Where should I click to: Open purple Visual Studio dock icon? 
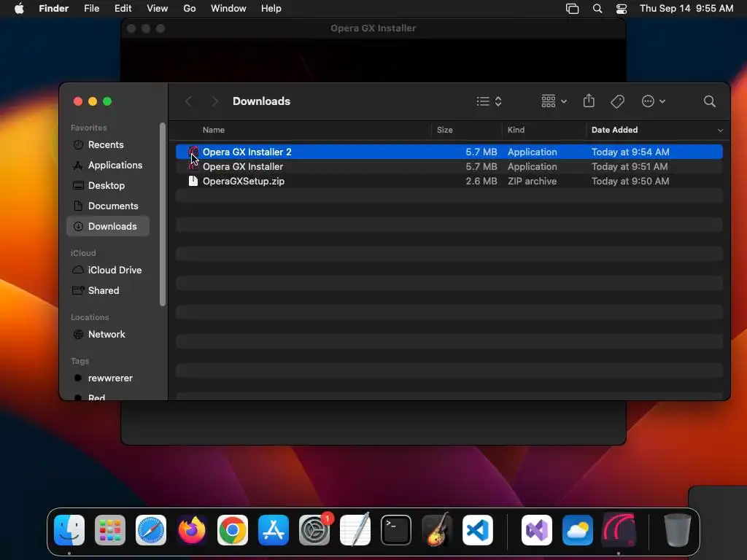click(537, 530)
